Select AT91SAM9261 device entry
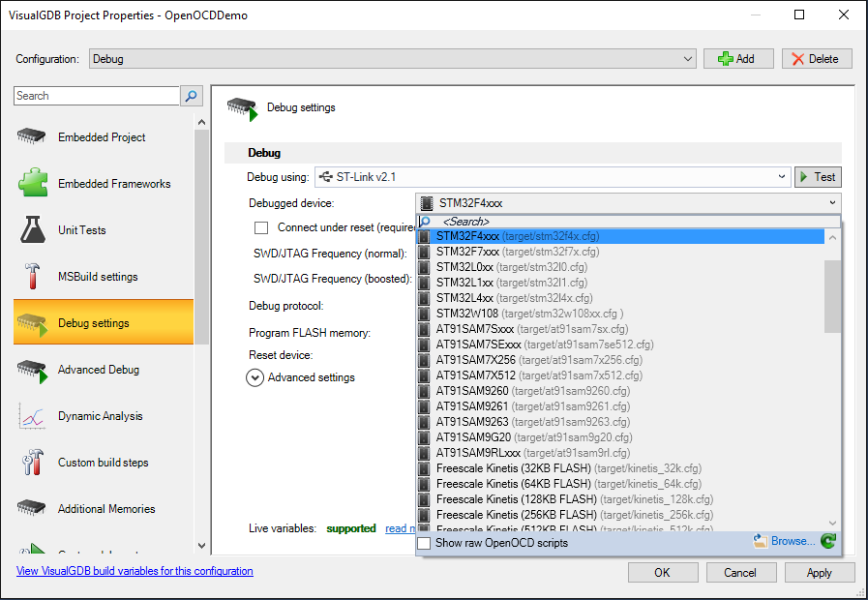Viewport: 868px width, 600px height. [620, 406]
